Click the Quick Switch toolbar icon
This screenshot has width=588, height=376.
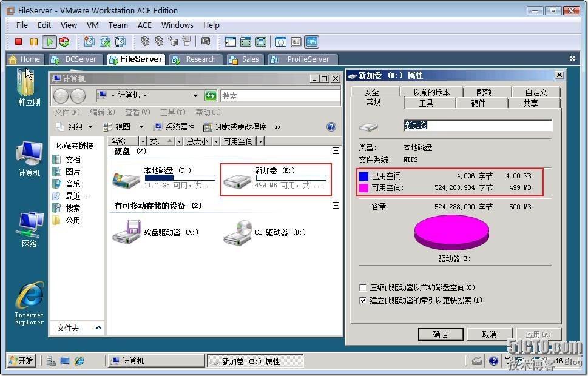click(245, 42)
